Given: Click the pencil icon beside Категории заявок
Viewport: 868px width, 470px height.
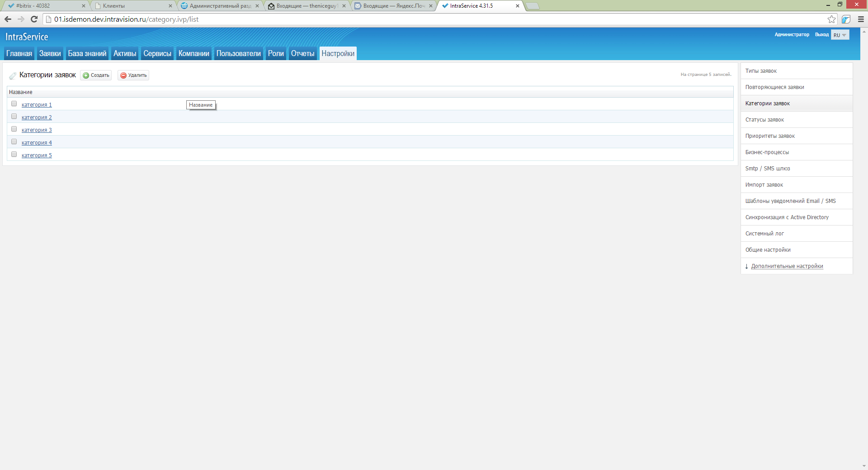Looking at the screenshot, I should [13, 75].
